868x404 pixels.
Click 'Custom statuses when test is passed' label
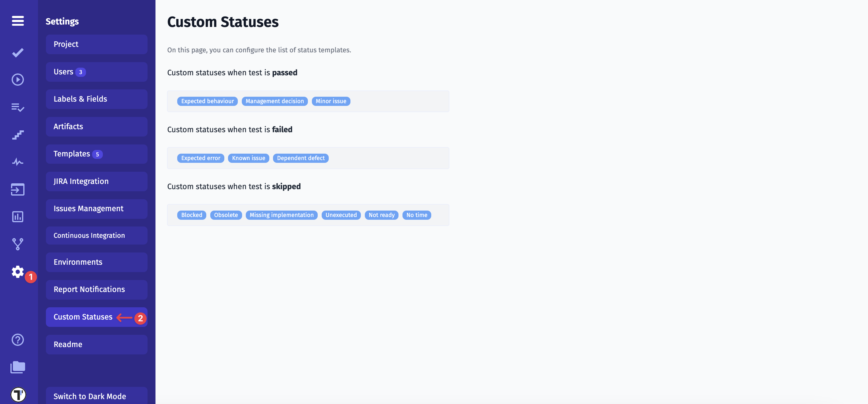pos(232,73)
